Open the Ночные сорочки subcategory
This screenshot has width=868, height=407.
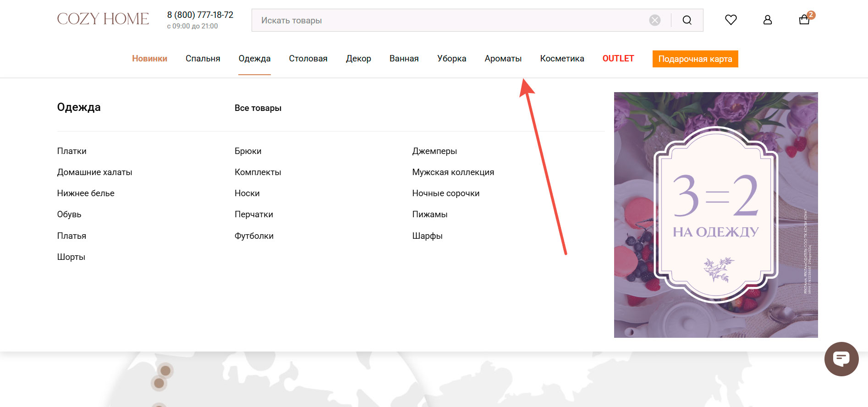[x=446, y=193]
